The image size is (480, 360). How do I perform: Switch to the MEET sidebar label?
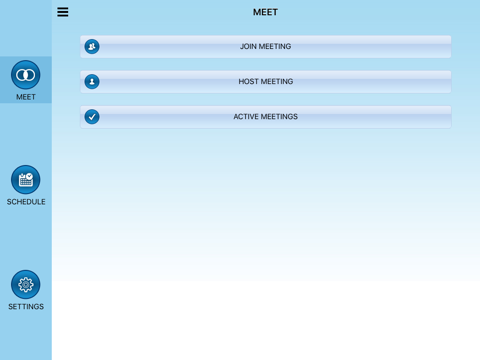point(26,97)
